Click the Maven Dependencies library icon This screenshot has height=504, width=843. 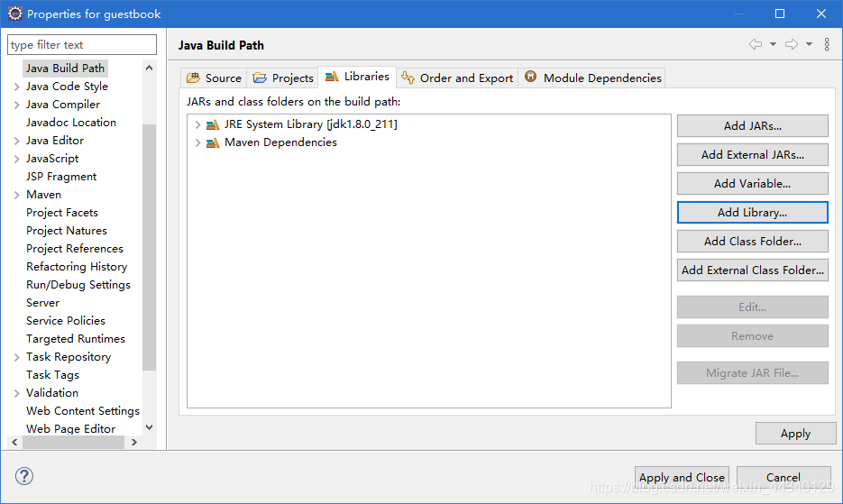click(213, 142)
